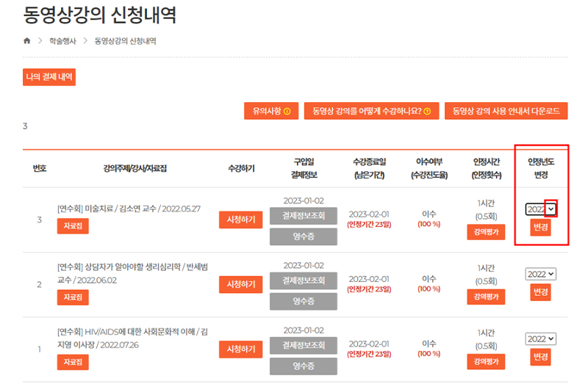Click 시청하기 for 미술치료 lecture
The height and width of the screenshot is (387, 588).
240,220
